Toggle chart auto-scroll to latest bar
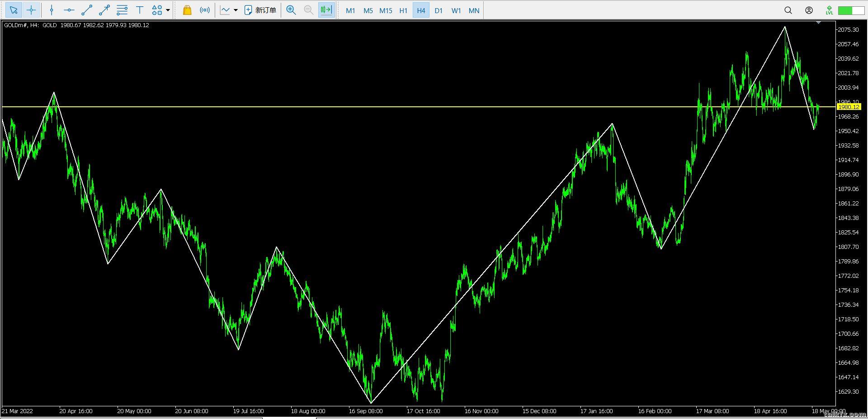The image size is (868, 419). click(326, 10)
